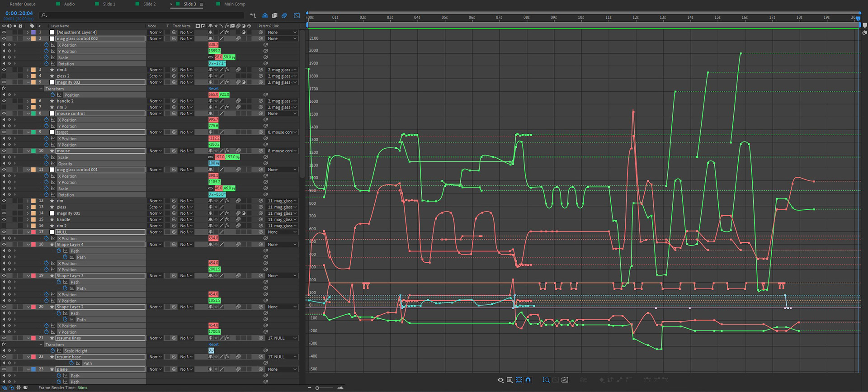Toggle the Graph Editor button
The image size is (868, 392).
[x=297, y=15]
